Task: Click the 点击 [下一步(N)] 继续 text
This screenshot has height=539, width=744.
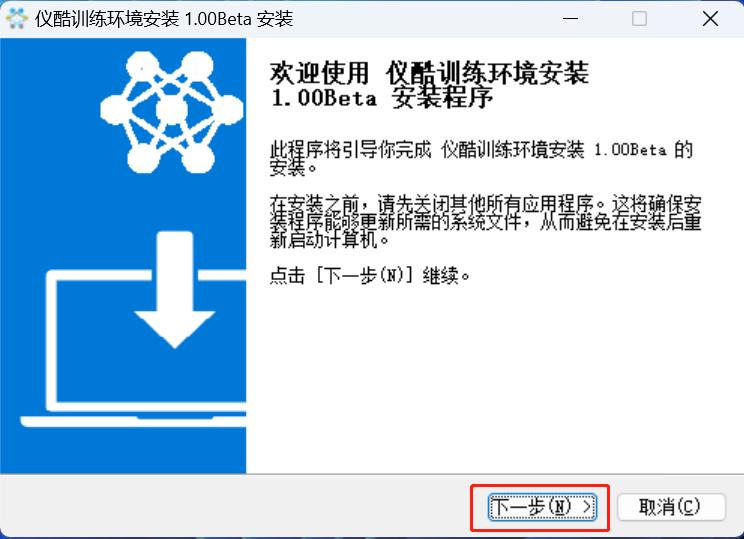Action: [x=370, y=276]
